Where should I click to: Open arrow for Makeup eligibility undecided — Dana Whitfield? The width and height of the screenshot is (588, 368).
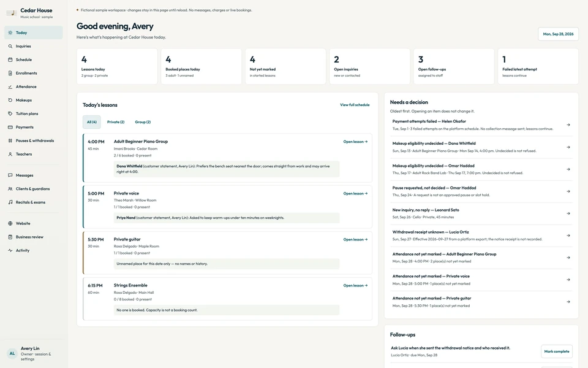coord(568,147)
